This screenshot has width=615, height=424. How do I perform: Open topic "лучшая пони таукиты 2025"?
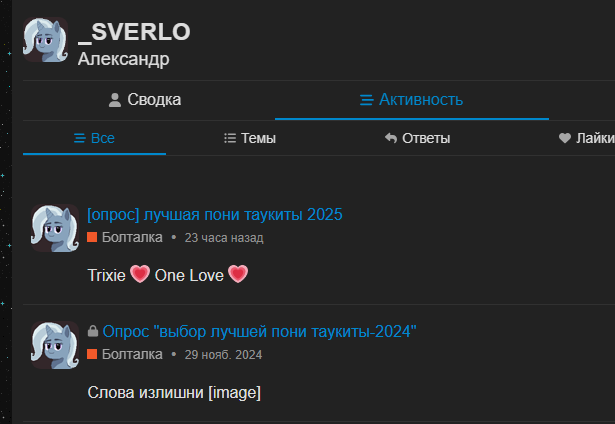pyautogui.click(x=215, y=214)
